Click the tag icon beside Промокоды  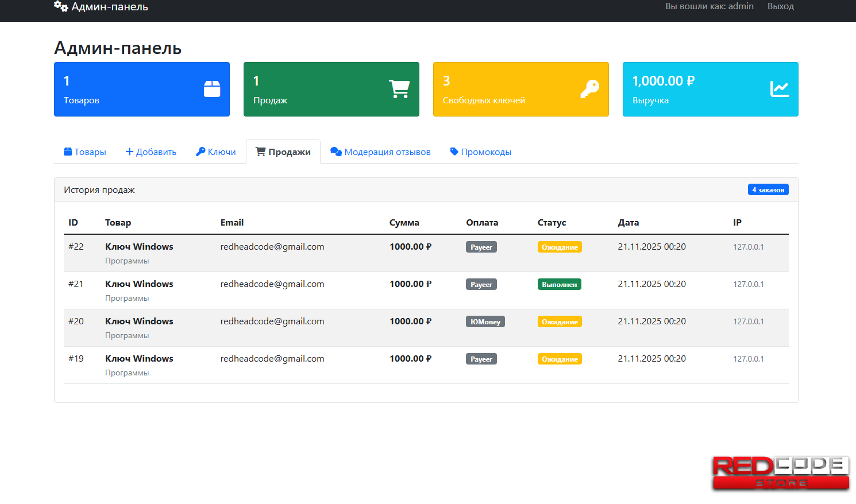pos(454,152)
